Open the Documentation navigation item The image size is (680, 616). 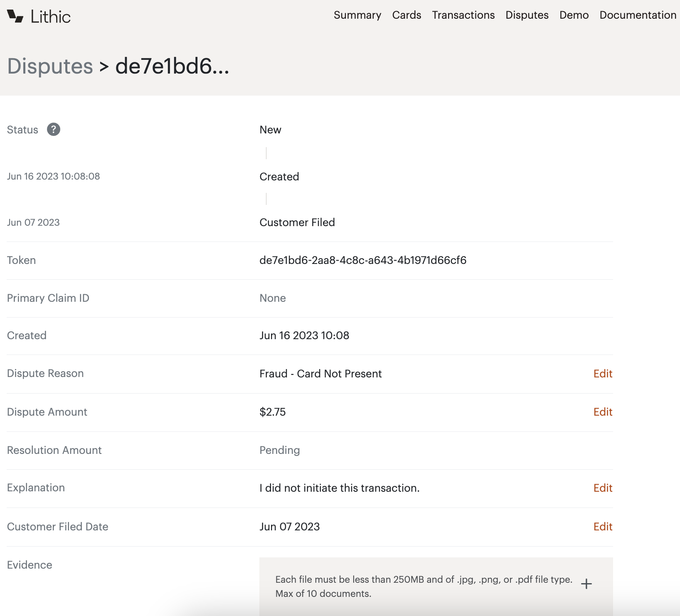point(638,15)
